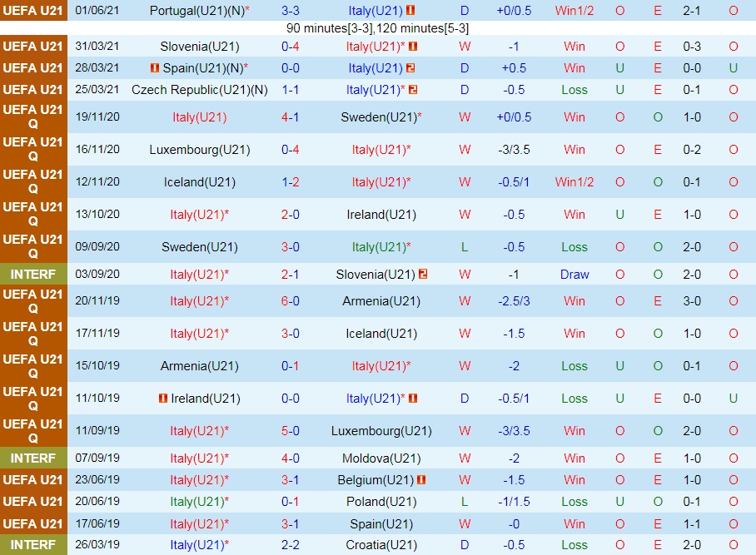Click Italy(U21)* home team on 23/06/19
Screen dimensions: 756x555
(200, 480)
